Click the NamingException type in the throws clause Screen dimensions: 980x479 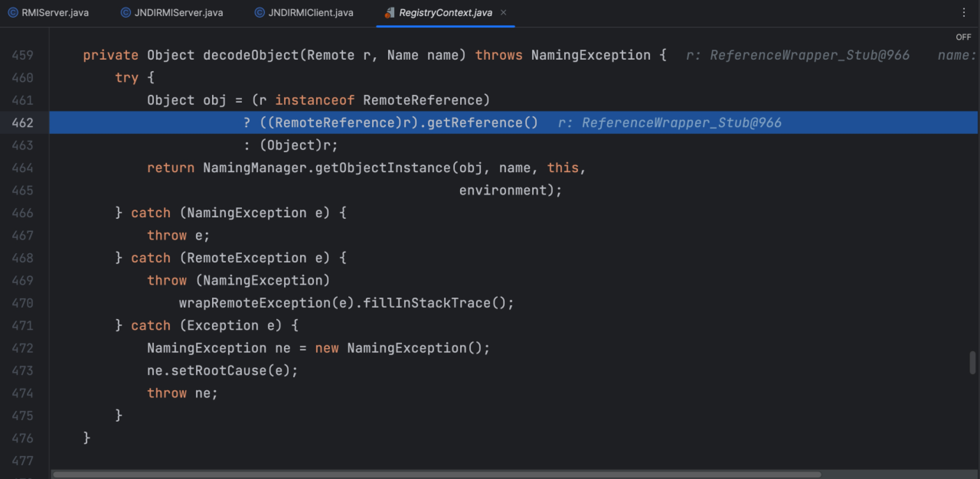[x=591, y=55]
